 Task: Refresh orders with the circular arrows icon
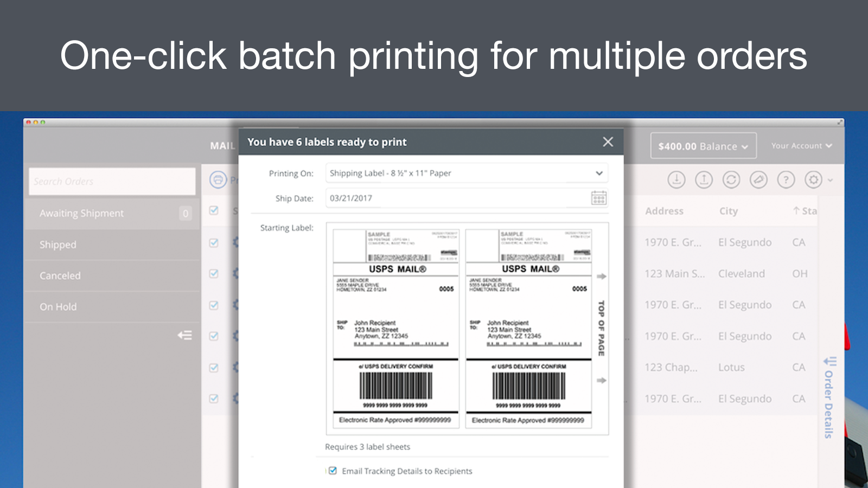point(731,179)
